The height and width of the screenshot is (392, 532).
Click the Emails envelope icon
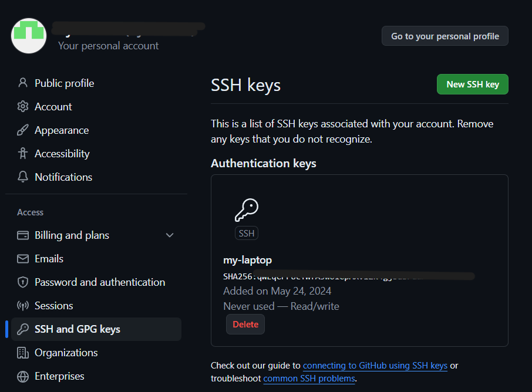pos(22,258)
